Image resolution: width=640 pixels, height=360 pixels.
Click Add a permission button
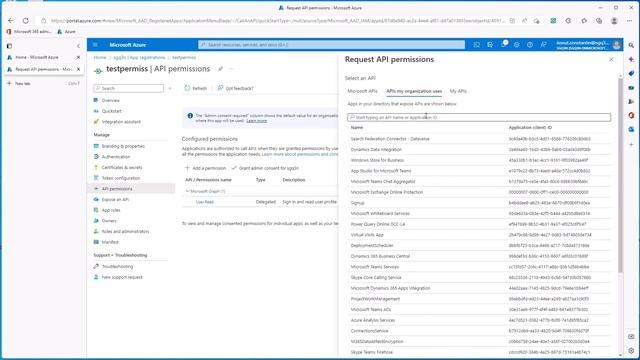205,168
